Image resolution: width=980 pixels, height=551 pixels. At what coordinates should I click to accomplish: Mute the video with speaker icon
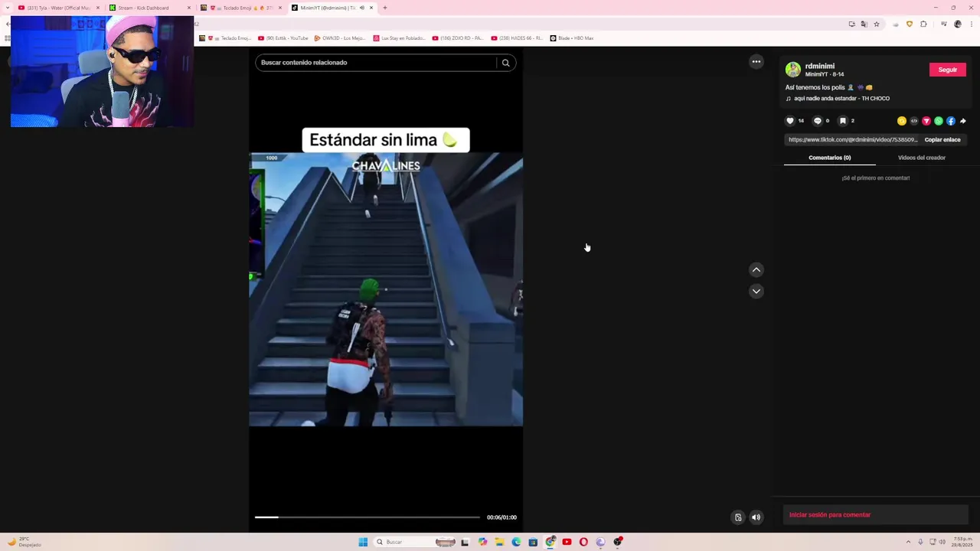(x=756, y=517)
